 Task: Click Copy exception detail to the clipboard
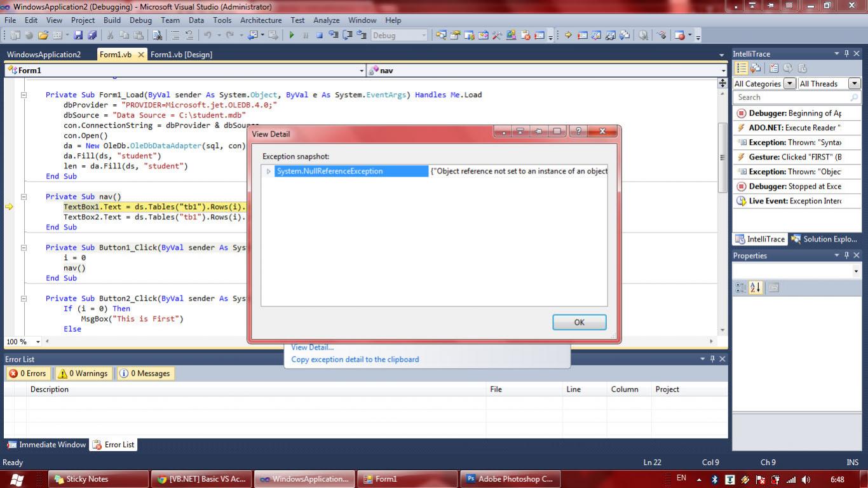pyautogui.click(x=355, y=360)
